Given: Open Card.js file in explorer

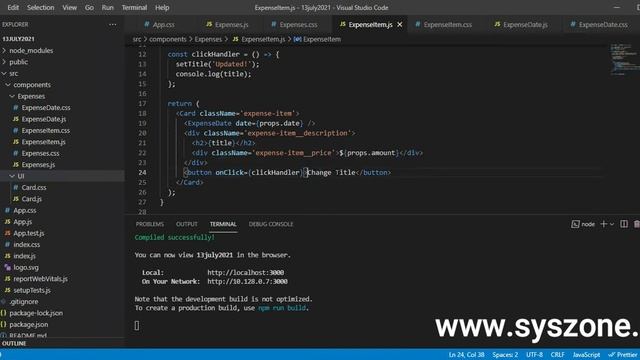Looking at the screenshot, I should (32, 199).
